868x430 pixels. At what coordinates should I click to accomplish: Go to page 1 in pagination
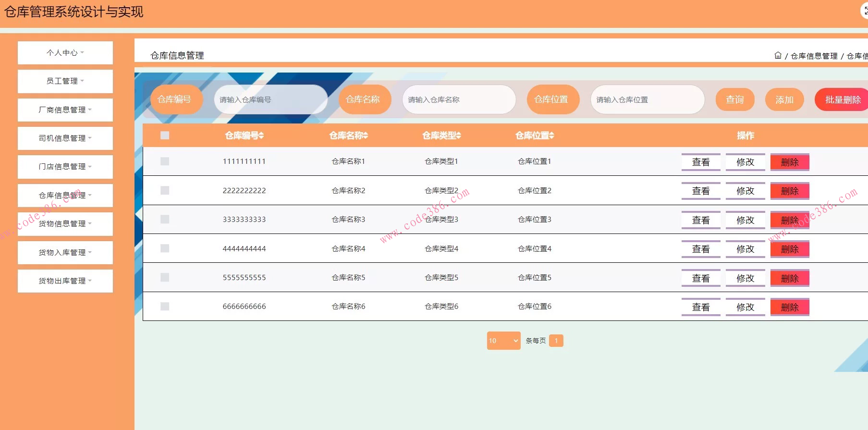coord(556,341)
